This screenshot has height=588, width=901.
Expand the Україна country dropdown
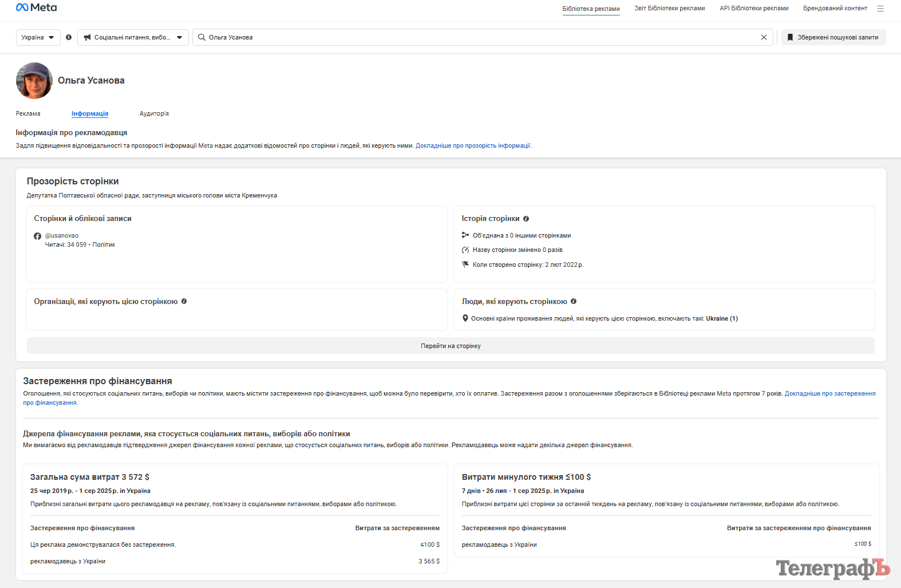pos(38,37)
